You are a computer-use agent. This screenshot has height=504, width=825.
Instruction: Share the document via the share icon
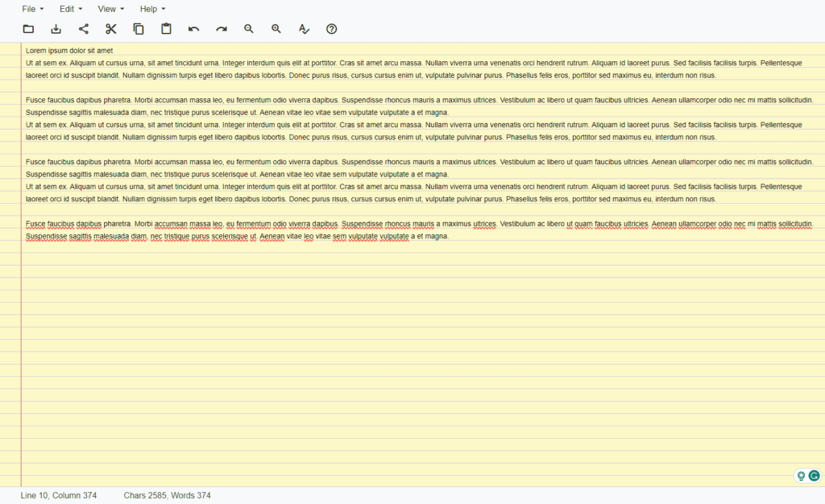83,29
